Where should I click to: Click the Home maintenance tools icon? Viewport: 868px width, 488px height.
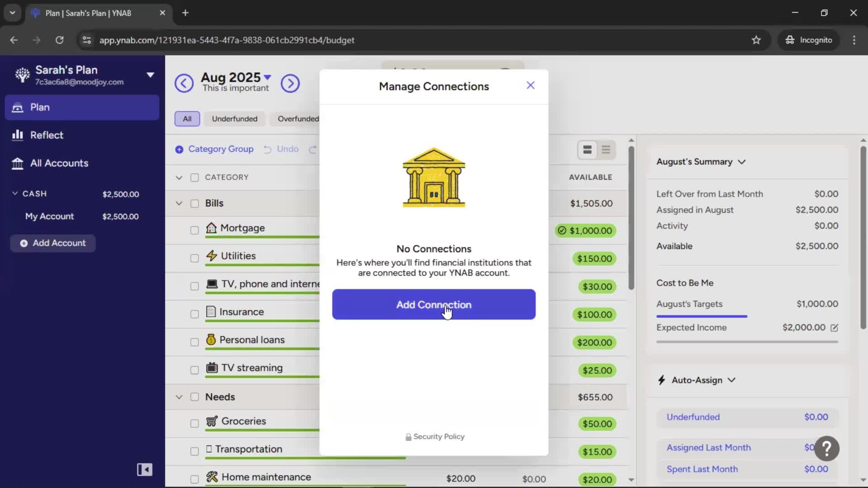(x=212, y=477)
